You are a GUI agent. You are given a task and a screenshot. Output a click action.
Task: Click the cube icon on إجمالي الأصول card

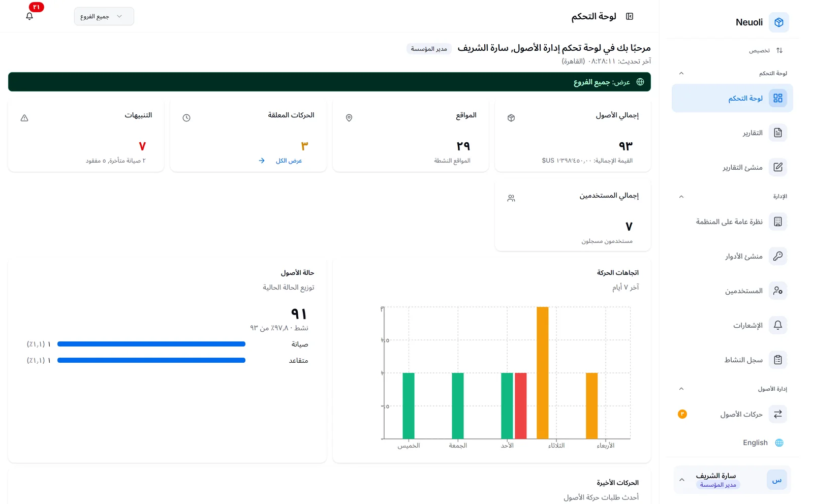point(511,118)
